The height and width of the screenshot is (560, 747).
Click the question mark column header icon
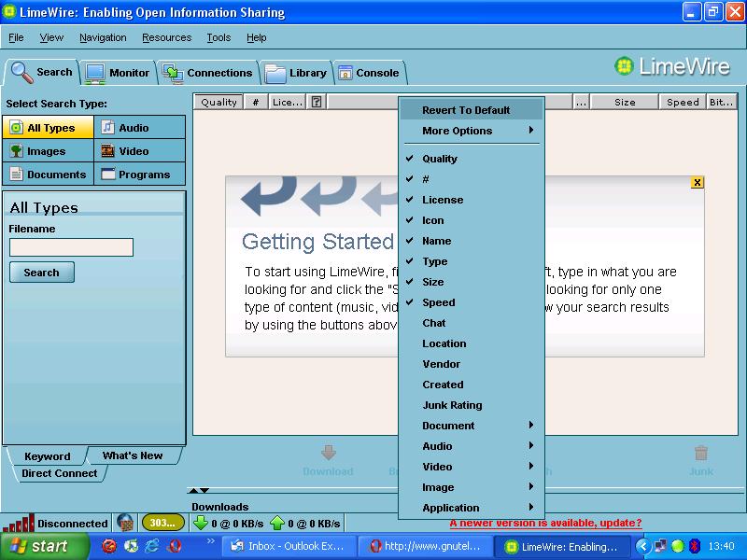[317, 102]
